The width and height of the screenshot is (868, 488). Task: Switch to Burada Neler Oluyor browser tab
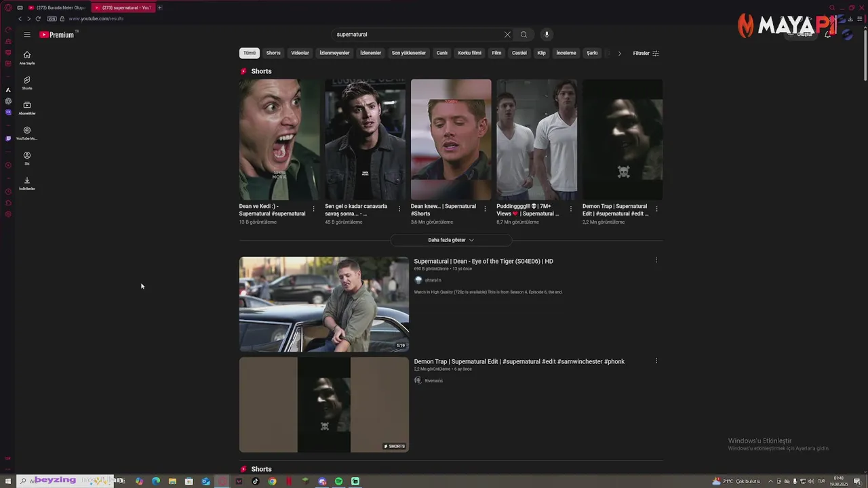click(58, 7)
